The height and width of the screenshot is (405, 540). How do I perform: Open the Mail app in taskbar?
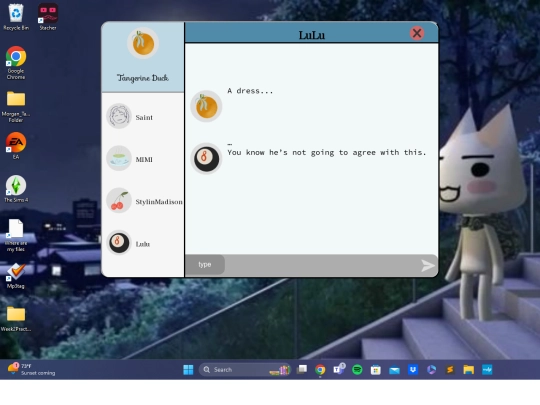click(394, 370)
